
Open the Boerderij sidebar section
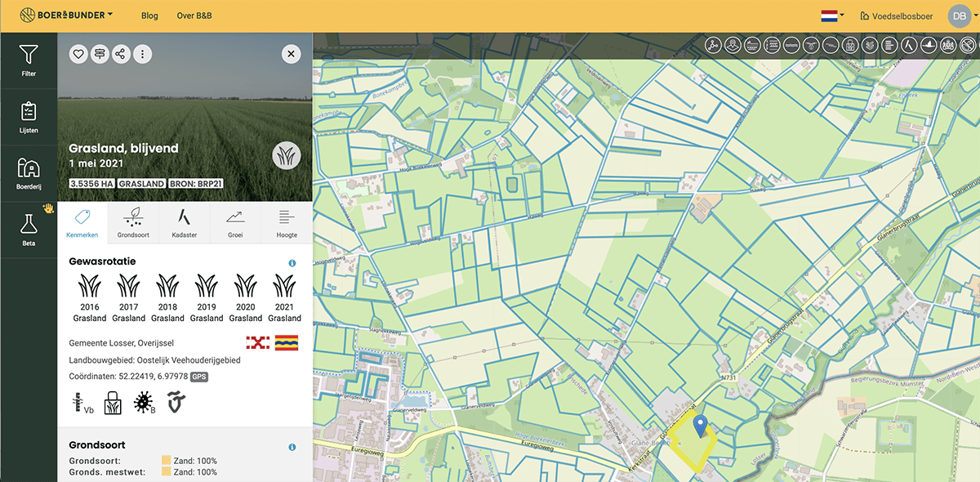[29, 173]
